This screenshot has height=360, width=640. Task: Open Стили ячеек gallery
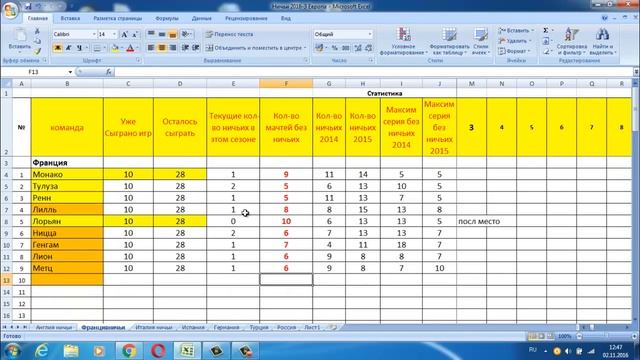[x=480, y=41]
